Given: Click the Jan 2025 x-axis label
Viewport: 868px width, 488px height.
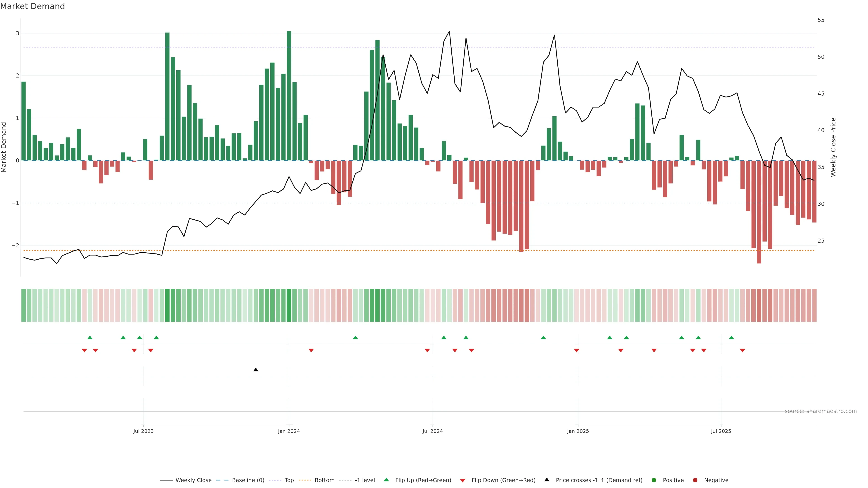Looking at the screenshot, I should tap(578, 431).
